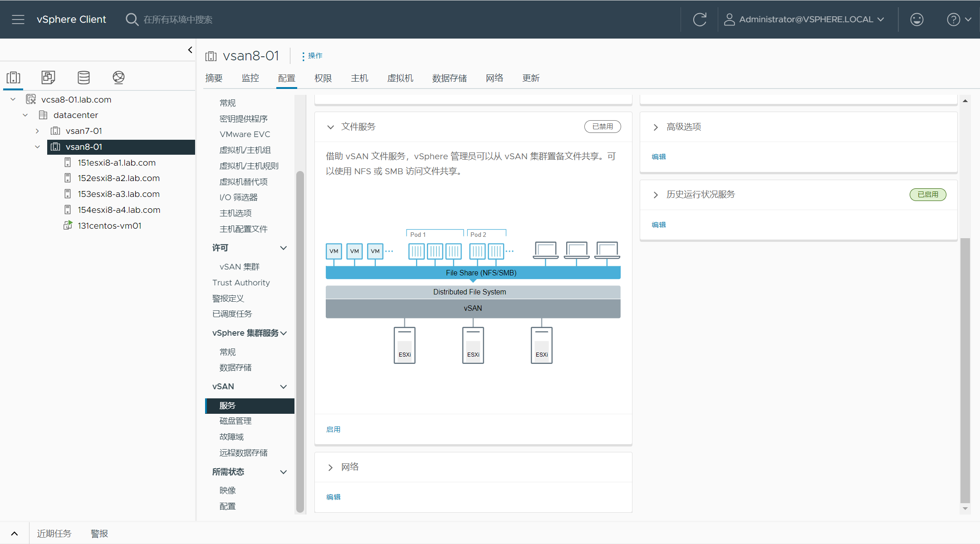
Task: Click the vsan7-01 cluster icon
Action: [55, 131]
